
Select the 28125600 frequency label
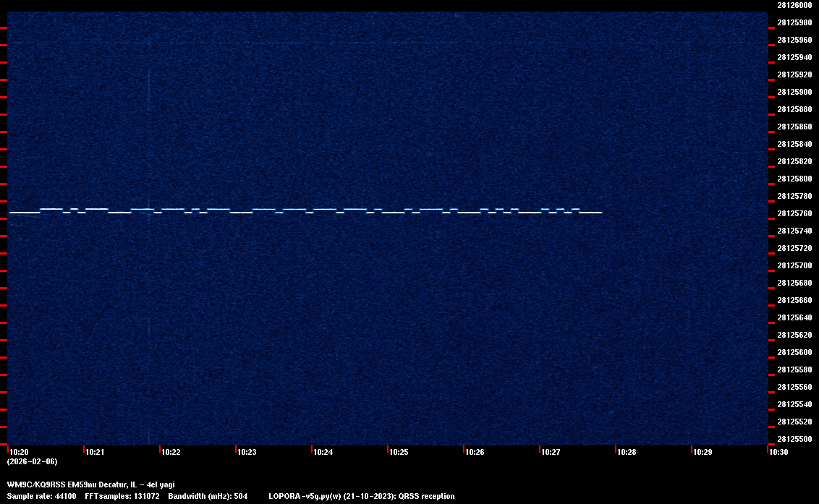794,352
